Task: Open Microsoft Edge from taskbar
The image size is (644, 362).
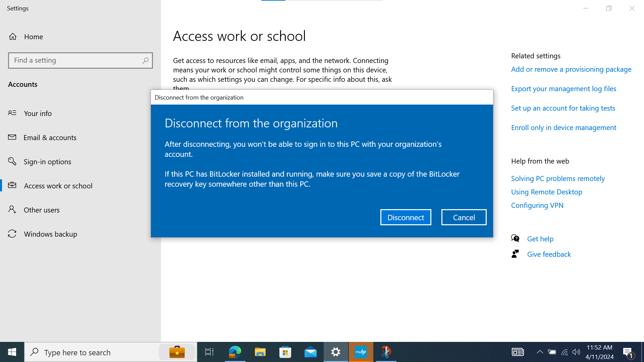Action: tap(235, 352)
